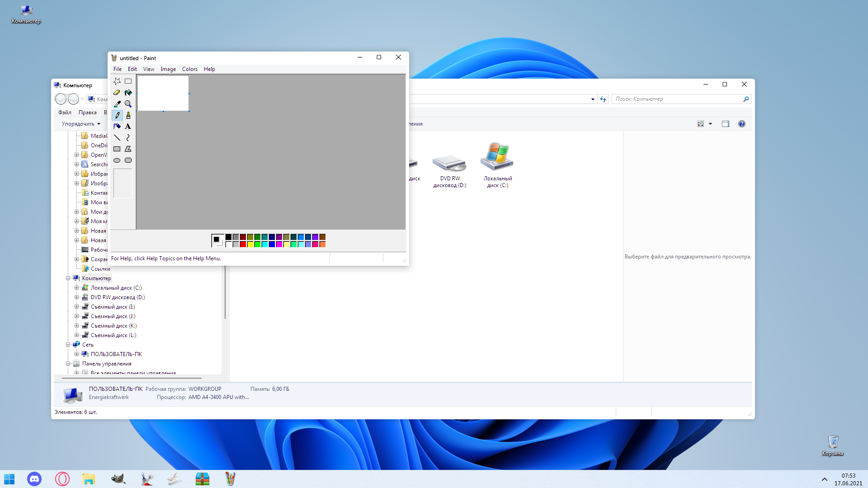Open the Упорядочить dropdown

(x=80, y=124)
